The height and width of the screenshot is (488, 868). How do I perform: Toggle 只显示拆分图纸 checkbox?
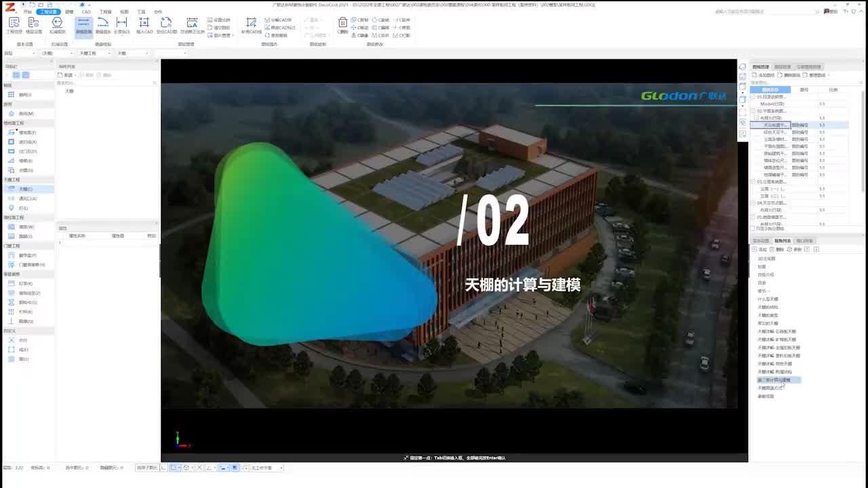(753, 228)
